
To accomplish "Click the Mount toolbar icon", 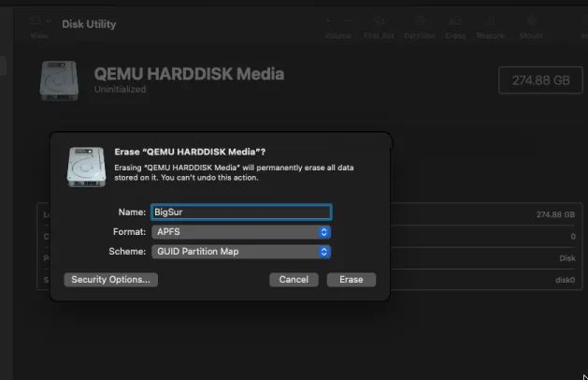I will (x=531, y=21).
